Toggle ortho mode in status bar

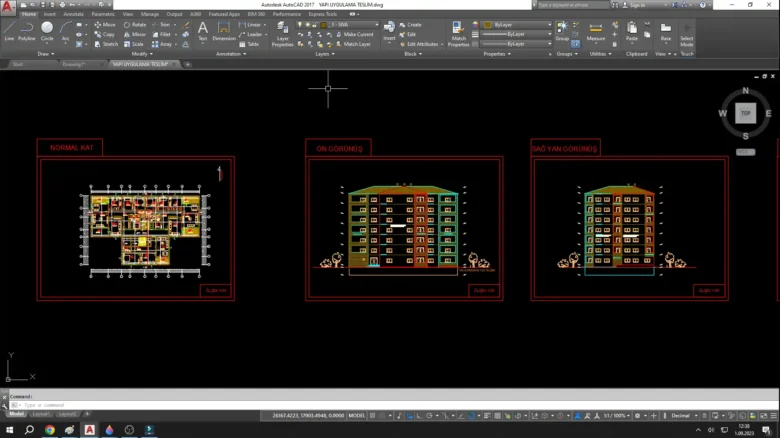click(x=419, y=416)
